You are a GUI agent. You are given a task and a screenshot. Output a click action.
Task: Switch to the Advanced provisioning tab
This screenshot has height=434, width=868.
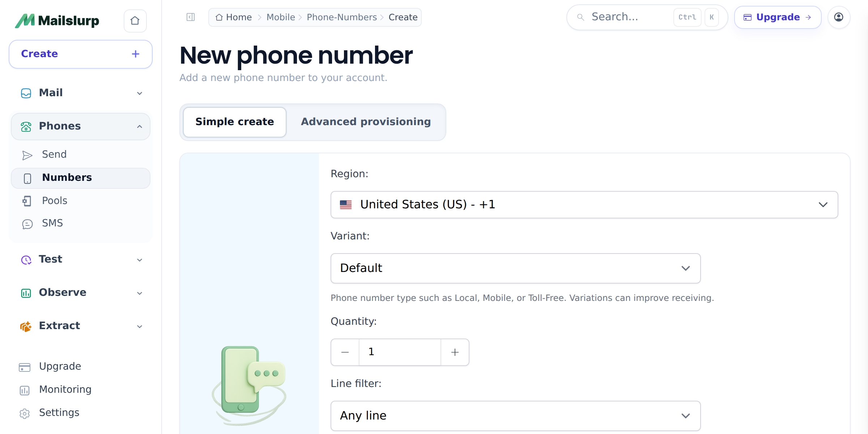(x=366, y=122)
